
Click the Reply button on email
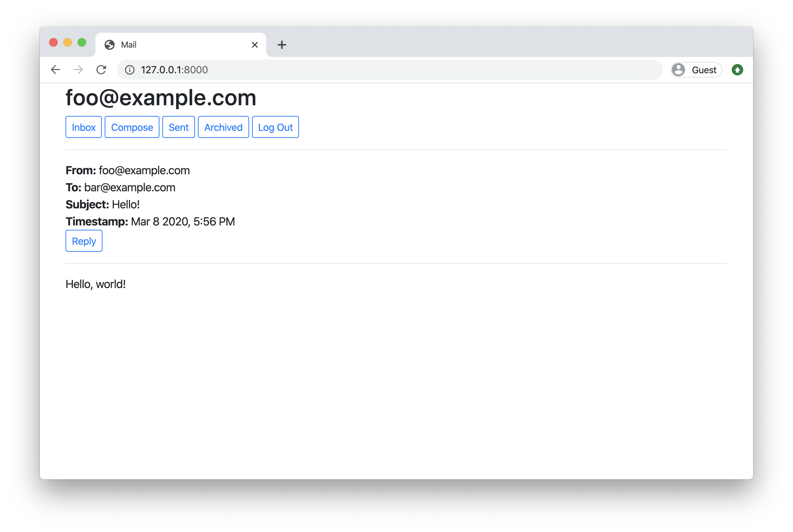click(84, 240)
